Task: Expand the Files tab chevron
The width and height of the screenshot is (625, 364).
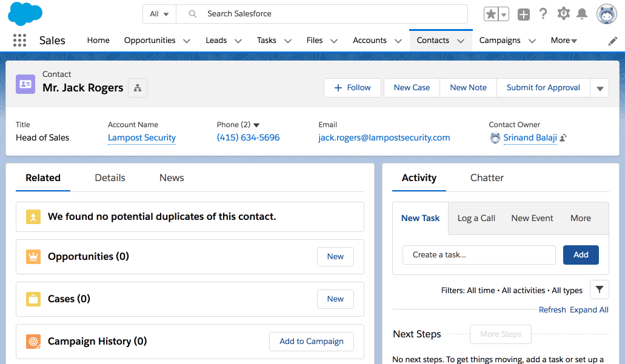Action: point(334,41)
